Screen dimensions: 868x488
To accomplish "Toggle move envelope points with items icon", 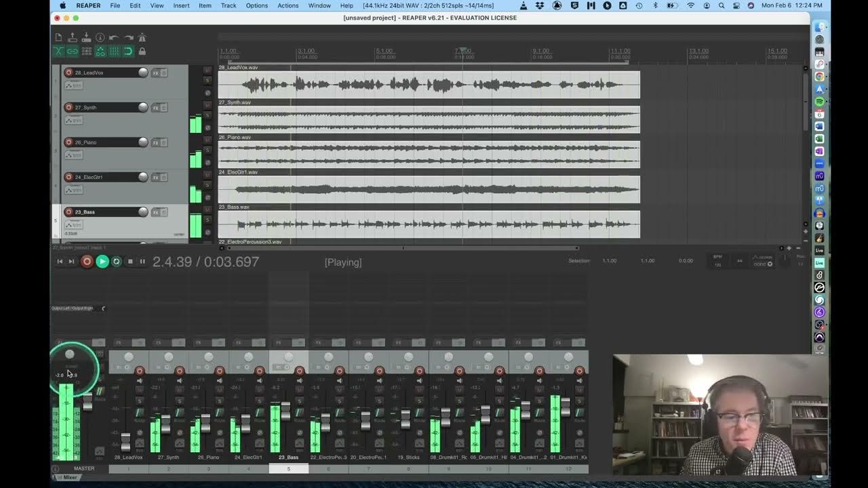I will (100, 51).
